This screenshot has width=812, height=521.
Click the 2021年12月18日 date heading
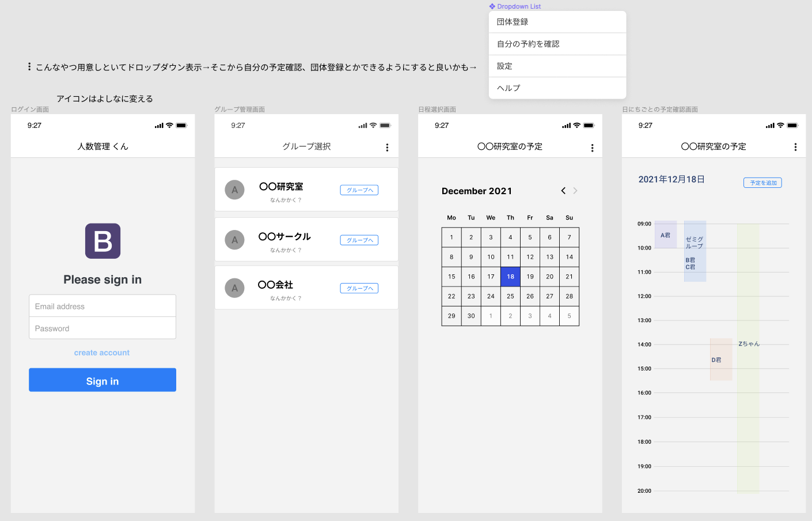pyautogui.click(x=671, y=179)
